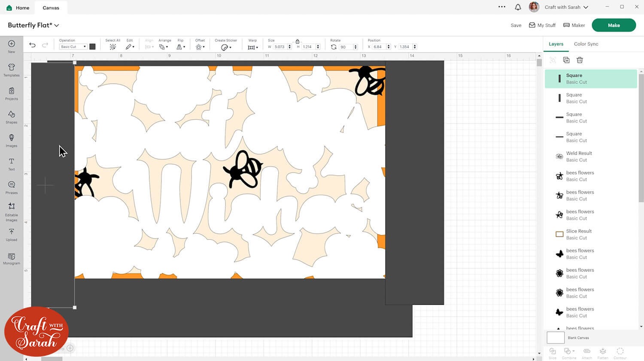Duplicate the selected layer
This screenshot has width=644, height=361.
566,60
